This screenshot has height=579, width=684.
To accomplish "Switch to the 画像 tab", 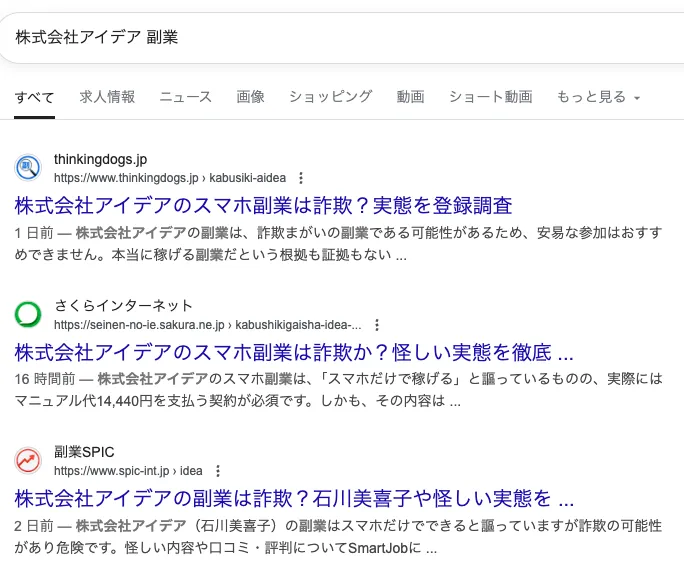I will [250, 97].
